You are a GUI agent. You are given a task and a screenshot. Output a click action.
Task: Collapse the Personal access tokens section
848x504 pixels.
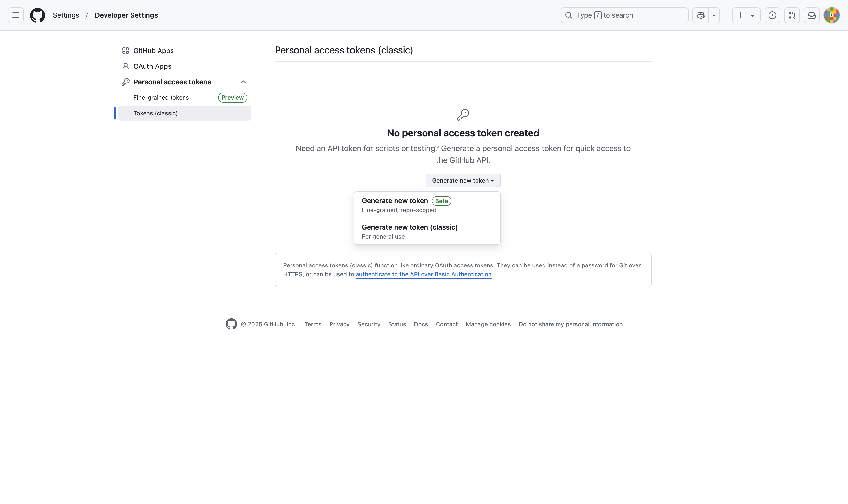[243, 82]
